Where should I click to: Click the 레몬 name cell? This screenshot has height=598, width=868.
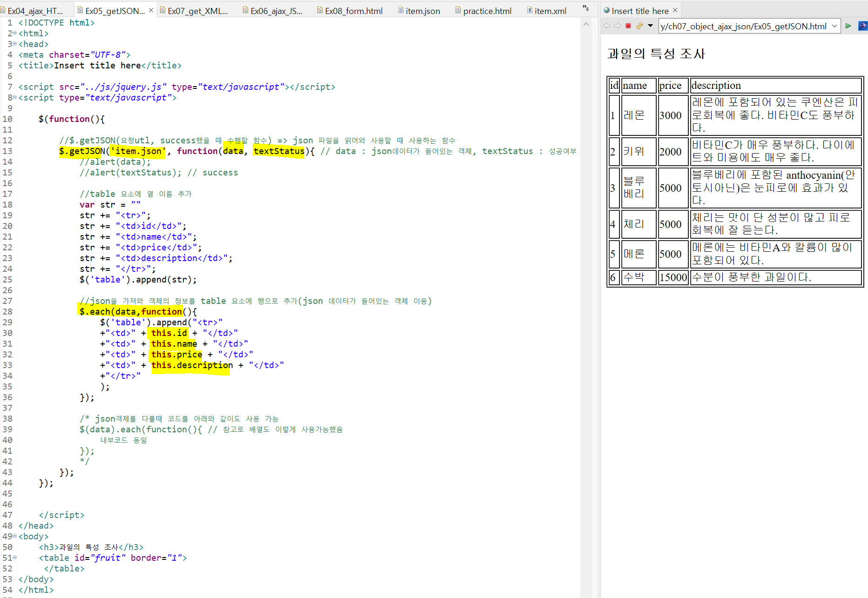click(639, 115)
